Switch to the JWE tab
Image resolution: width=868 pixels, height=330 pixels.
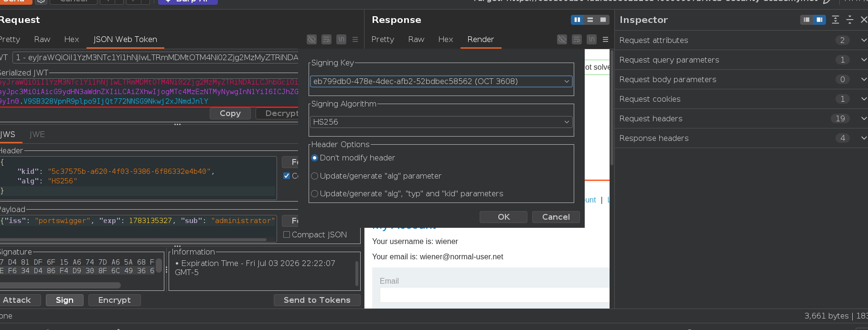coord(37,135)
